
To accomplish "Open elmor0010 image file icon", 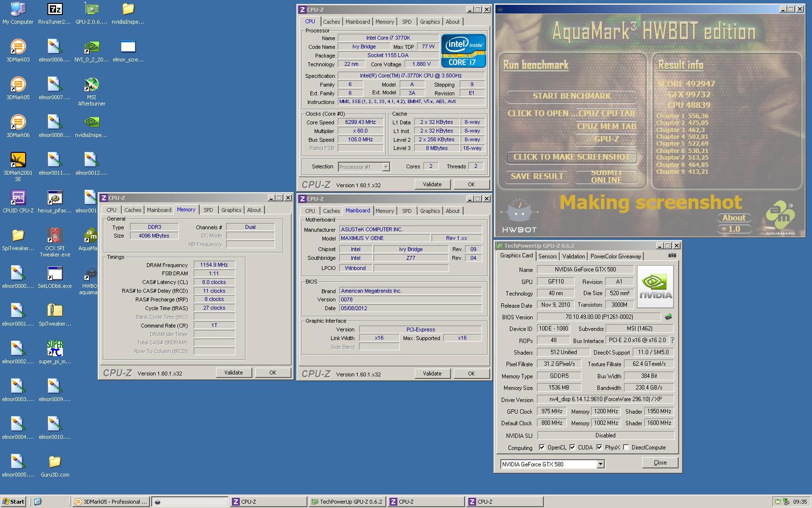I will [55, 428].
